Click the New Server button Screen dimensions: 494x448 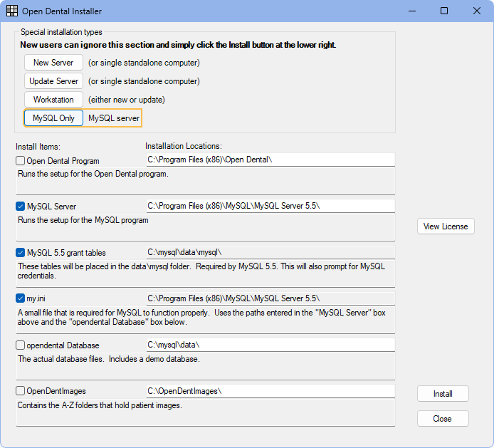click(x=53, y=63)
